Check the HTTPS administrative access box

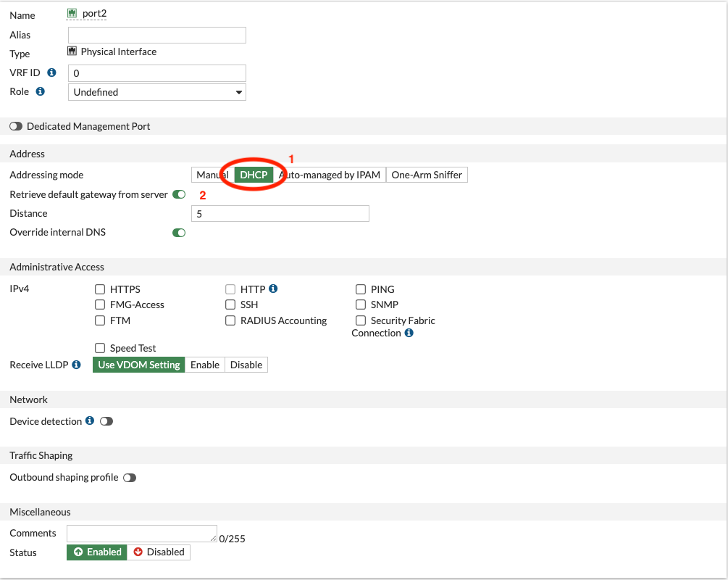click(x=100, y=289)
